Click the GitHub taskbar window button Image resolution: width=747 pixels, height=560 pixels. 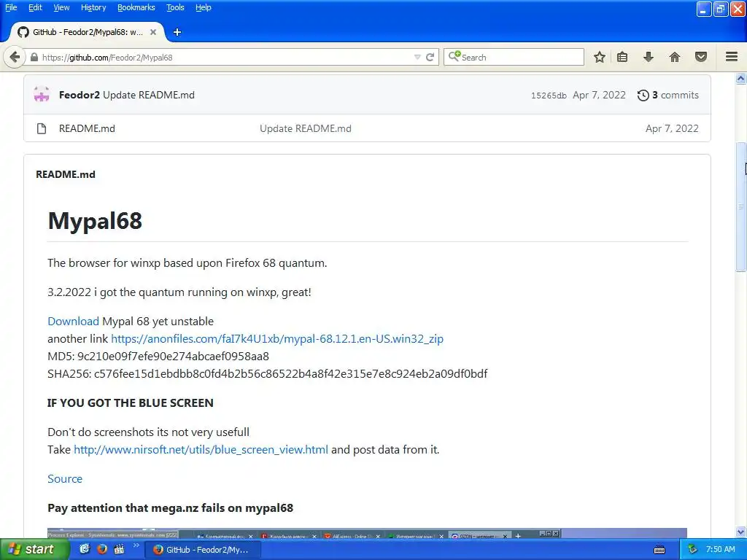(202, 550)
